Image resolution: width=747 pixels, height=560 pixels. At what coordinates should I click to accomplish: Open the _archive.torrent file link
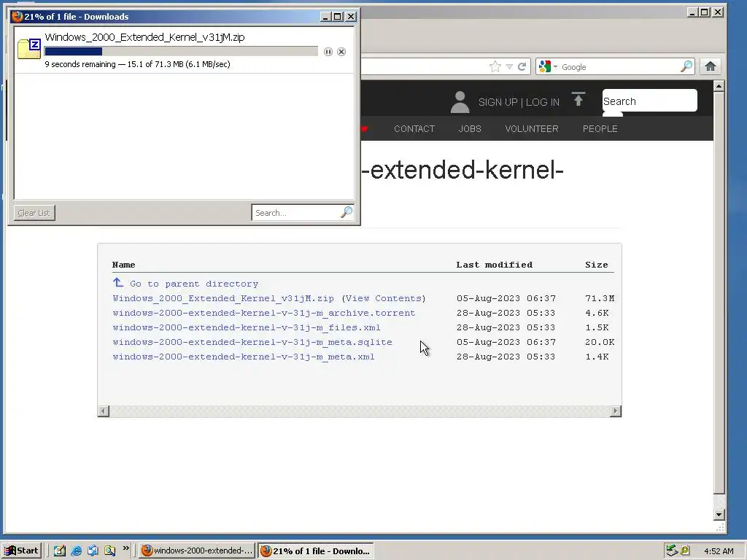[264, 313]
